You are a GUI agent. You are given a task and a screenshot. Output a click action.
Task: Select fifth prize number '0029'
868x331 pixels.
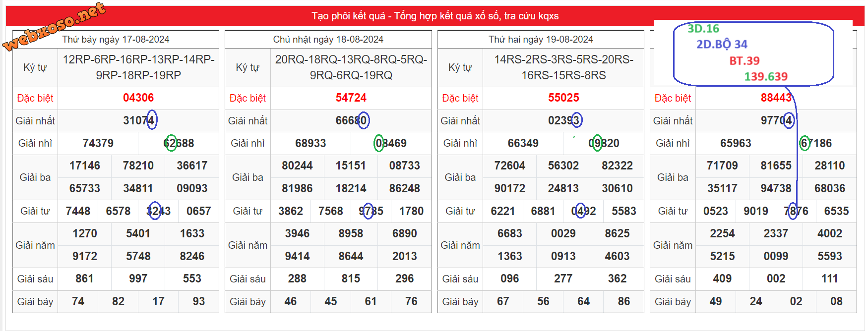click(563, 233)
